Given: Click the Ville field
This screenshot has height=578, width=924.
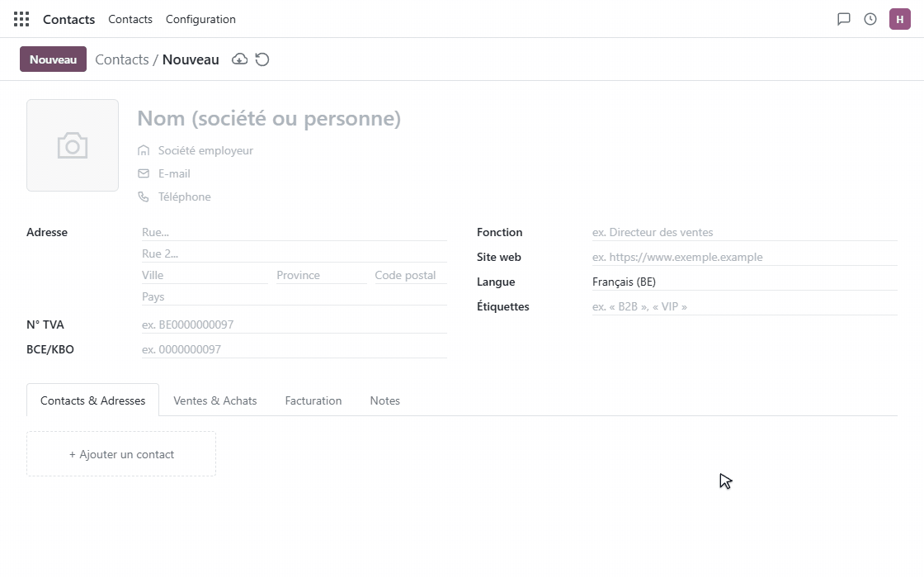Looking at the screenshot, I should (x=205, y=276).
